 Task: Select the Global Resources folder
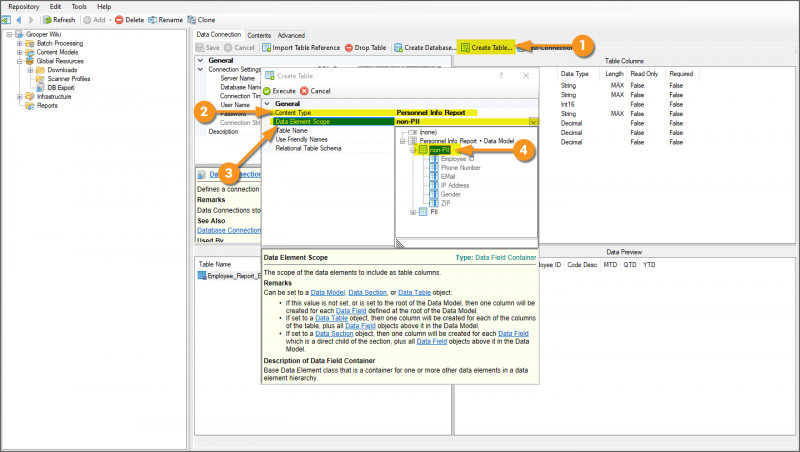click(60, 61)
